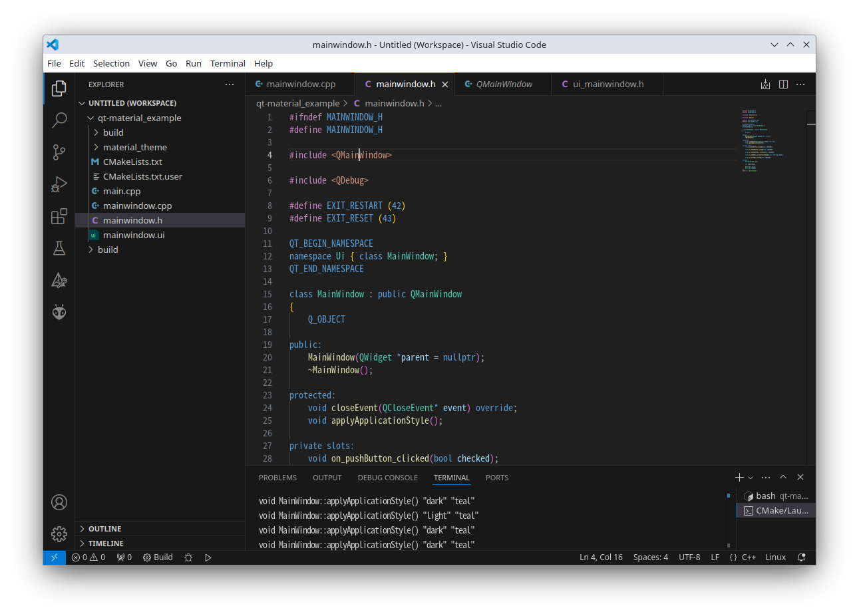This screenshot has width=859, height=616.
Task: Open main.cpp in the explorer
Action: [160, 191]
